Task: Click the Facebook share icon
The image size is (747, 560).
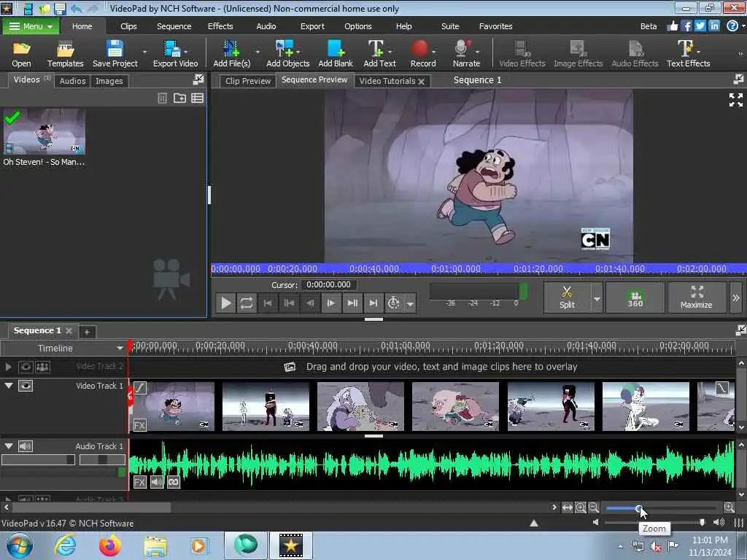Action: [686, 26]
